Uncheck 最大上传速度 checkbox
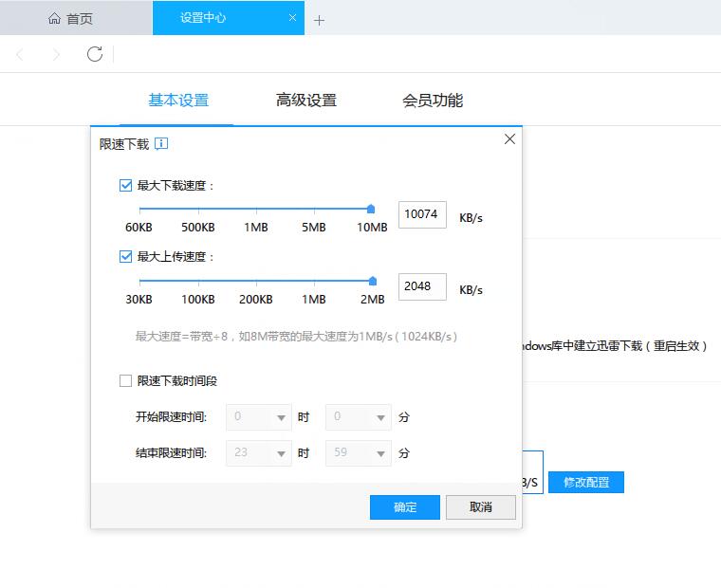 [x=125, y=256]
